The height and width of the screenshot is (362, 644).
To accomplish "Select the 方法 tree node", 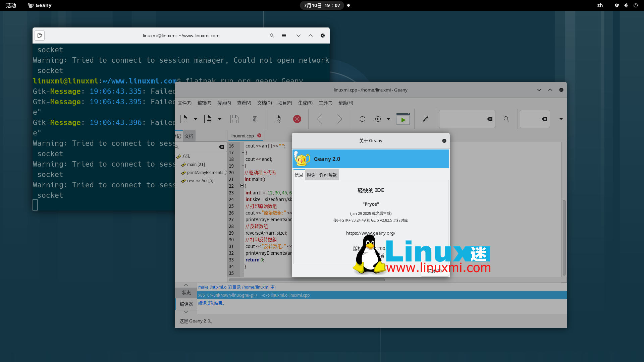I will pyautogui.click(x=186, y=156).
